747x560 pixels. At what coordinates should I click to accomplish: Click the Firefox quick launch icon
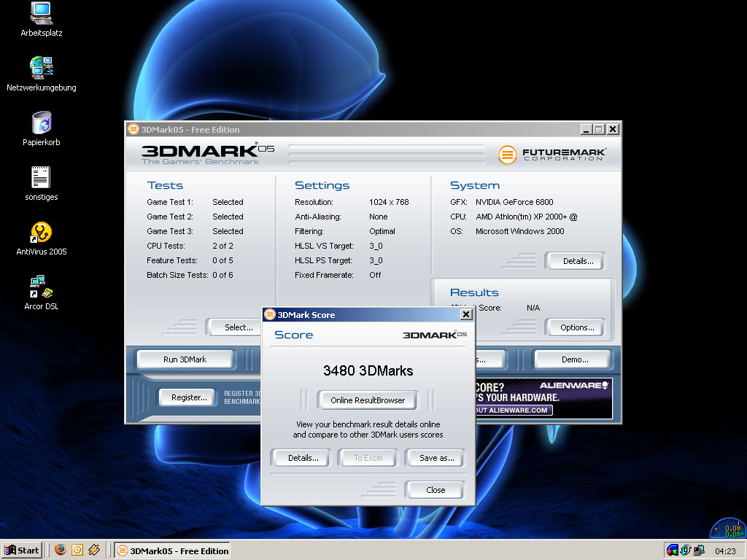pyautogui.click(x=60, y=550)
